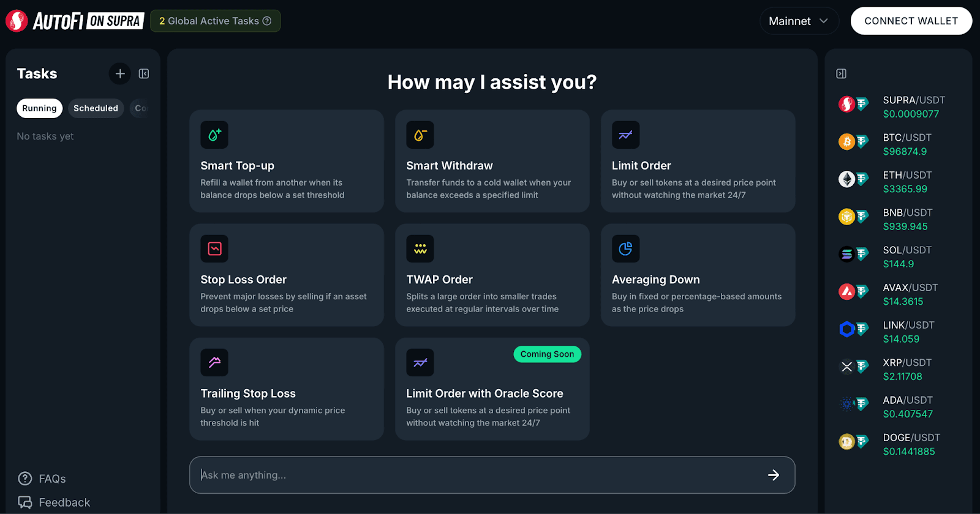The width and height of the screenshot is (980, 514).
Task: Click the plus icon to add a task
Action: pyautogui.click(x=120, y=74)
